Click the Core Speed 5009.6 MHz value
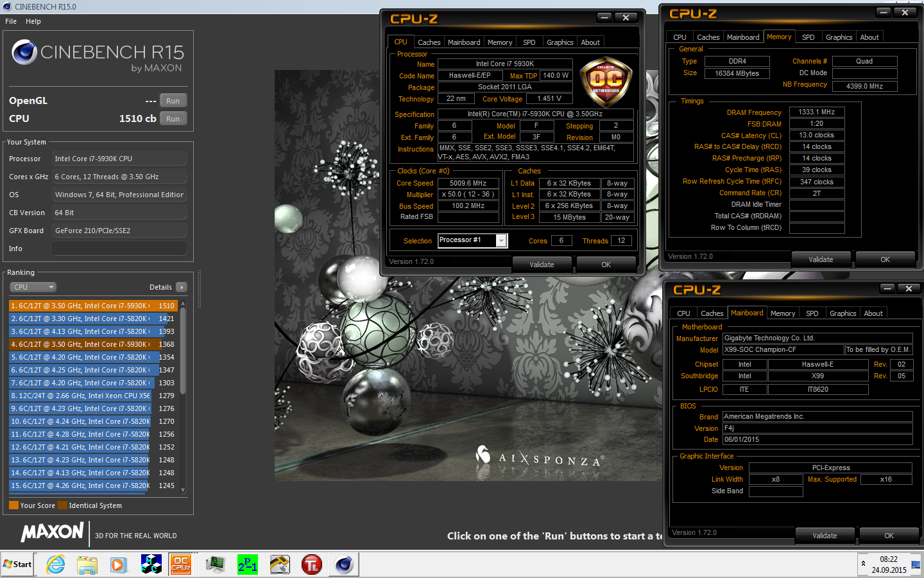This screenshot has height=578, width=924. 468,183
